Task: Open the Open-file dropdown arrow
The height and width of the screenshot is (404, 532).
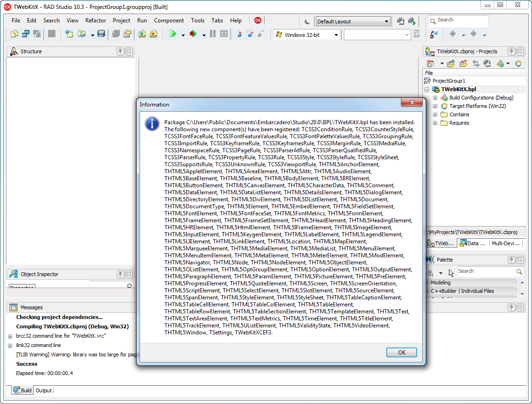Action: tap(92, 35)
